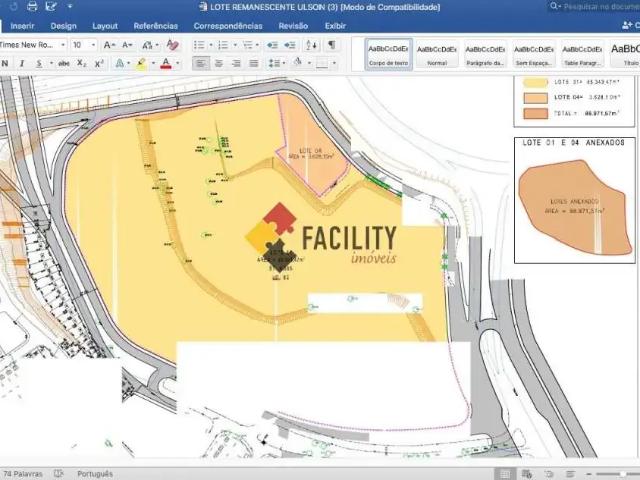Image resolution: width=640 pixels, height=480 pixels.
Task: Click the share person-plus icon
Action: coord(627,26)
